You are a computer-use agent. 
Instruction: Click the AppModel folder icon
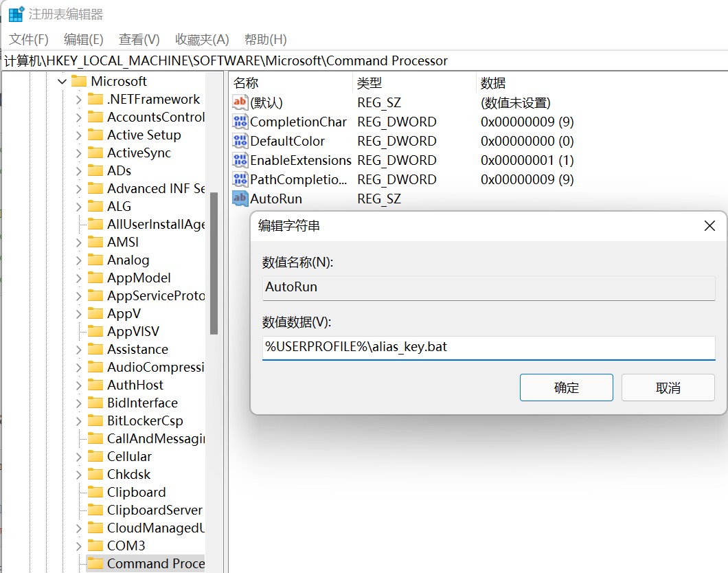[x=95, y=278]
